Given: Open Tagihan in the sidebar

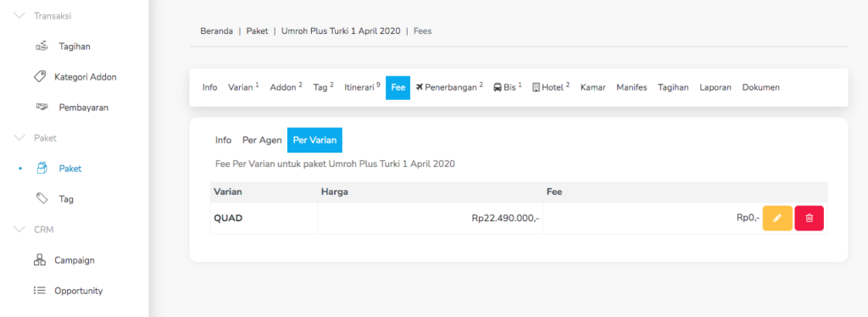Looking at the screenshot, I should (75, 47).
